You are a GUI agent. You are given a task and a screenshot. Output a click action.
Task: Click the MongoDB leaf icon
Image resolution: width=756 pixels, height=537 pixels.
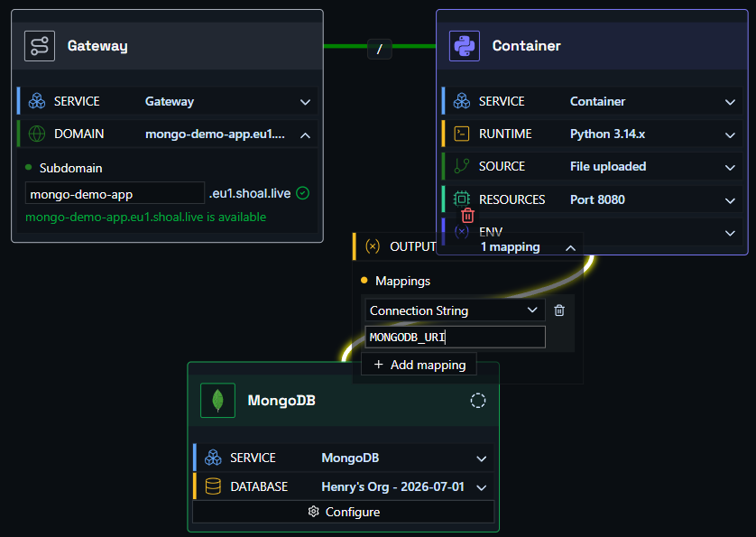click(218, 400)
